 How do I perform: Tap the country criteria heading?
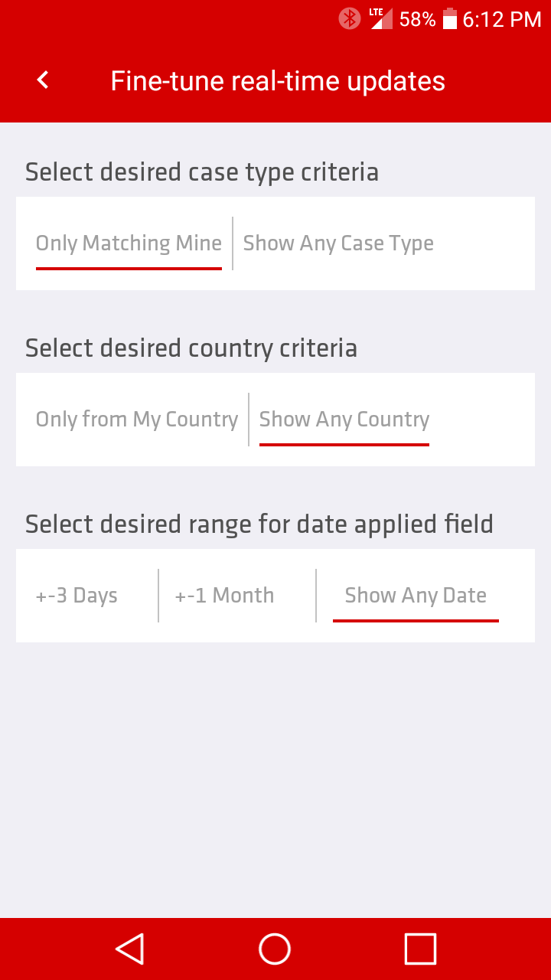click(191, 348)
